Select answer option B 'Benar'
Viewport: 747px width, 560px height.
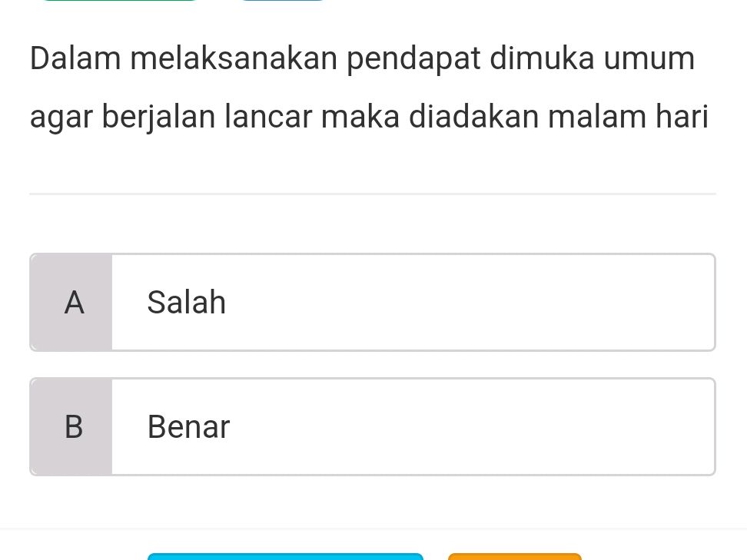(x=373, y=426)
